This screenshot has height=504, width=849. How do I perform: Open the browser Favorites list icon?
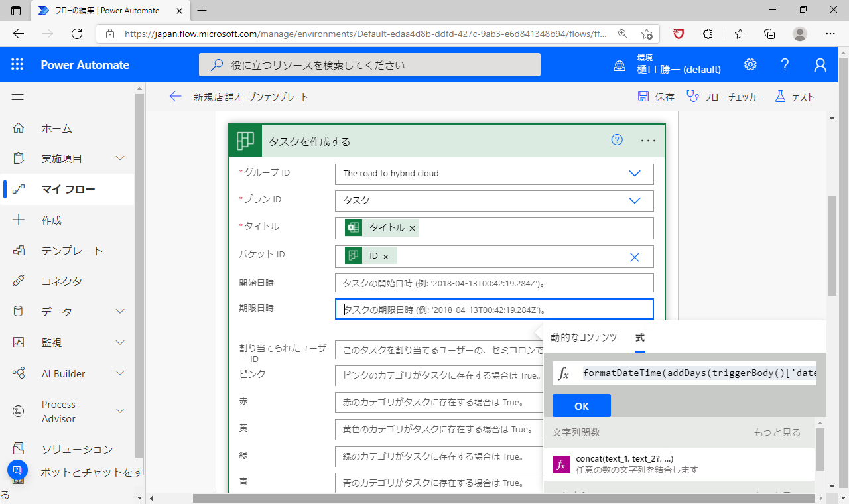(740, 34)
